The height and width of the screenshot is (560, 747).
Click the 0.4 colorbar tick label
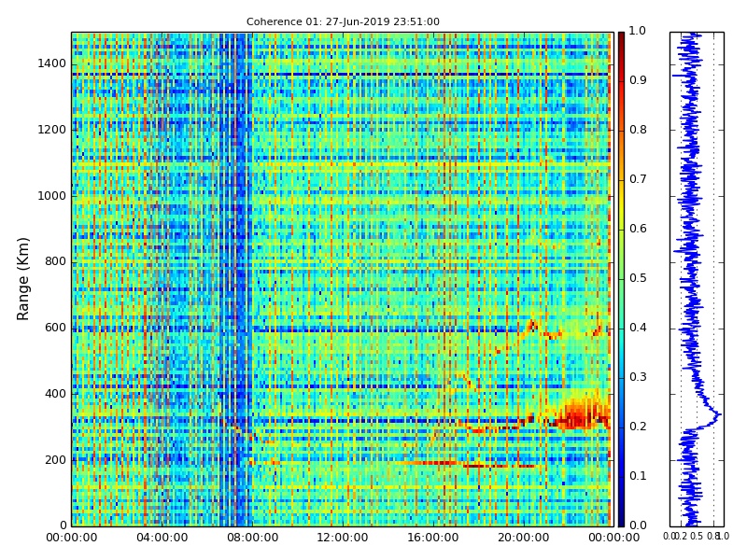[638, 328]
